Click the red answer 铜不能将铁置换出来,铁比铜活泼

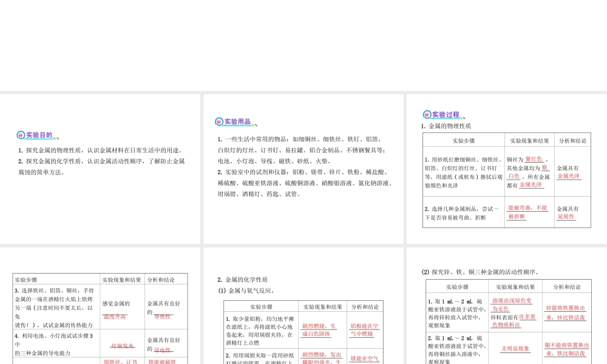pos(567,349)
